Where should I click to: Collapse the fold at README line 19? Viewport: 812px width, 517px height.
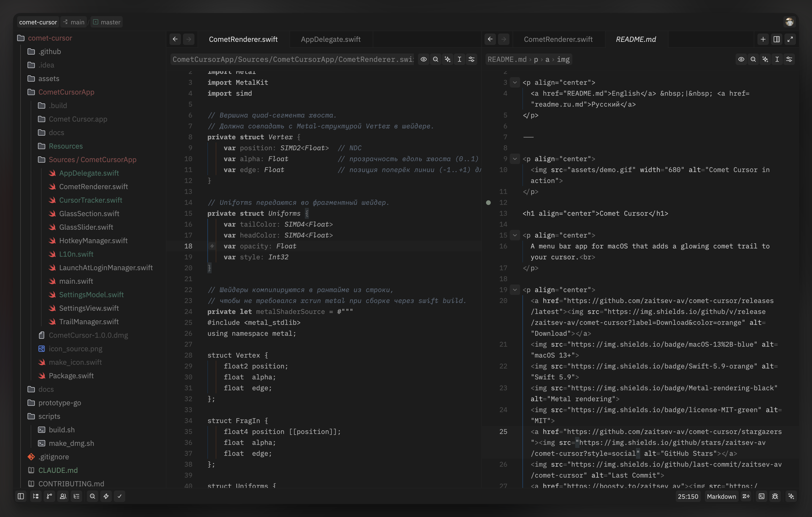515,290
